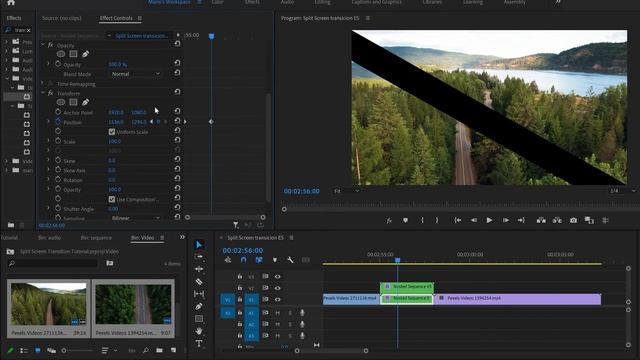The height and width of the screenshot is (360, 640).
Task: Reset the Anchor Point parameter
Action: tap(177, 111)
